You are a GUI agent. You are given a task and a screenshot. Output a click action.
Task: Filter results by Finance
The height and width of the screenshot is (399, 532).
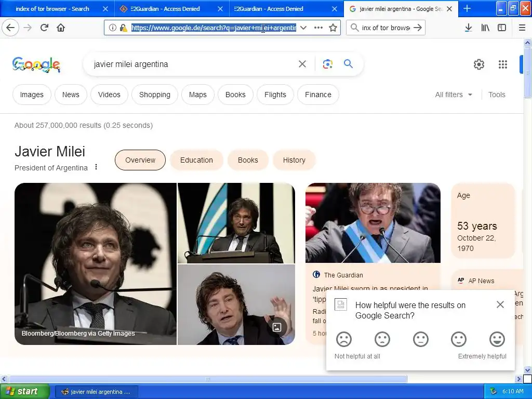(318, 95)
